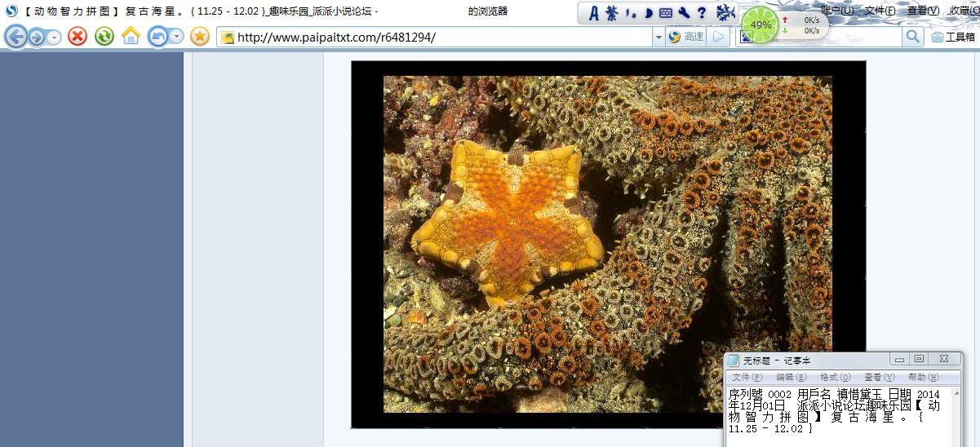This screenshot has width=980, height=447.
Task: Open the browser 文件(F) menu
Action: (880, 11)
